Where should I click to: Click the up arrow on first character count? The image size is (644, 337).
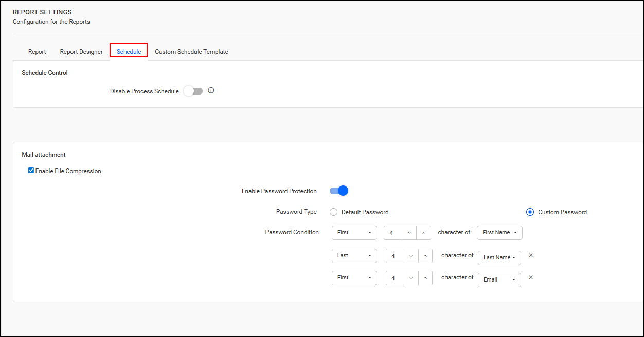point(423,233)
